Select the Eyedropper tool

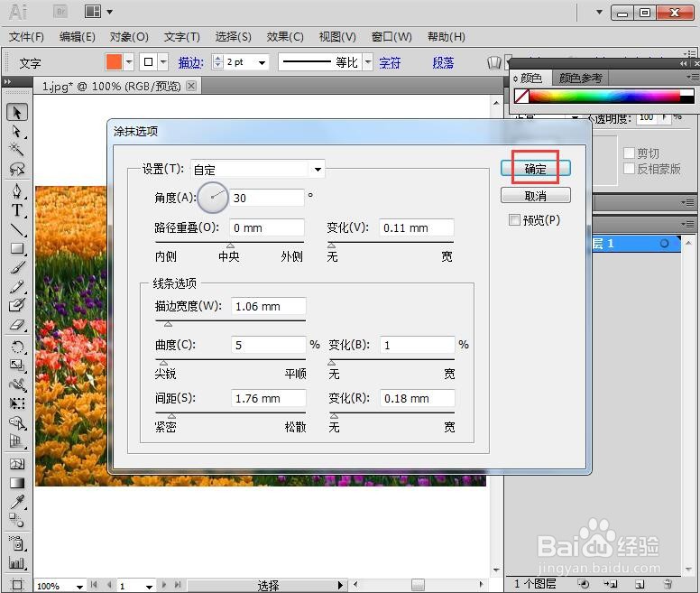click(17, 502)
